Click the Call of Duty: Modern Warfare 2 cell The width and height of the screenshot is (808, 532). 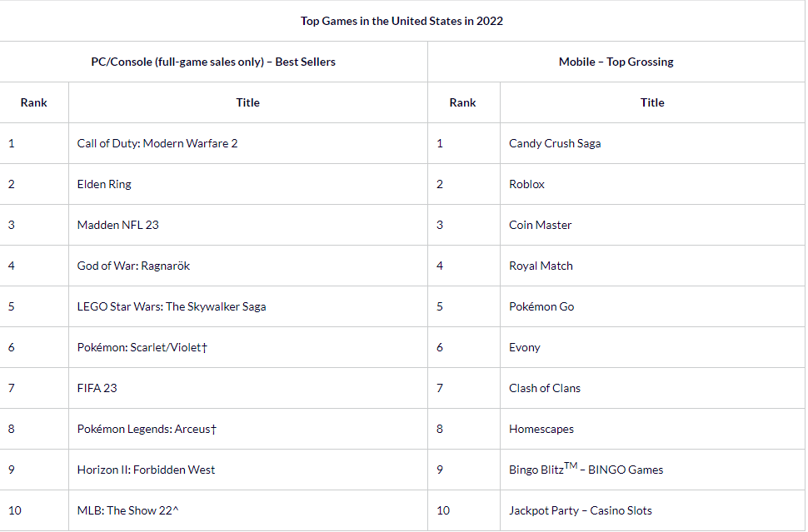click(157, 143)
